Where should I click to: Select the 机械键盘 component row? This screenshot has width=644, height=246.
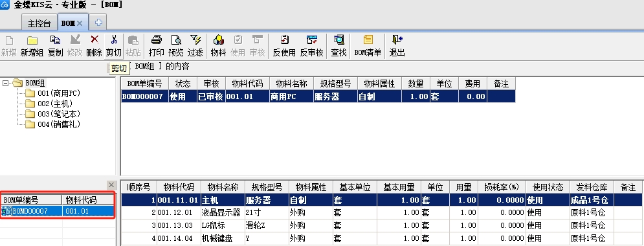(x=383, y=238)
